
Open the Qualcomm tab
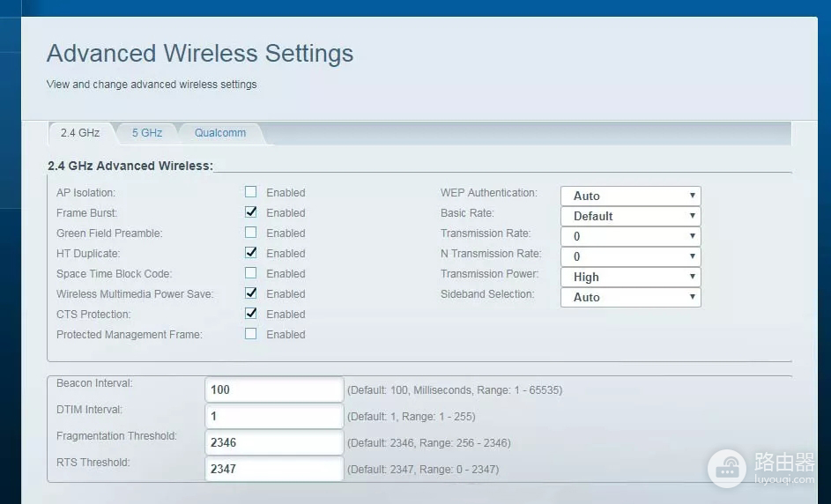coord(220,133)
